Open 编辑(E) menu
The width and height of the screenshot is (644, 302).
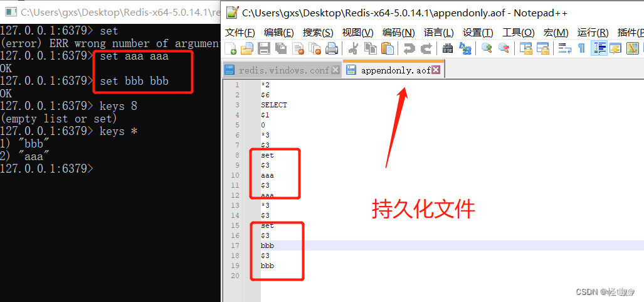pos(279,33)
